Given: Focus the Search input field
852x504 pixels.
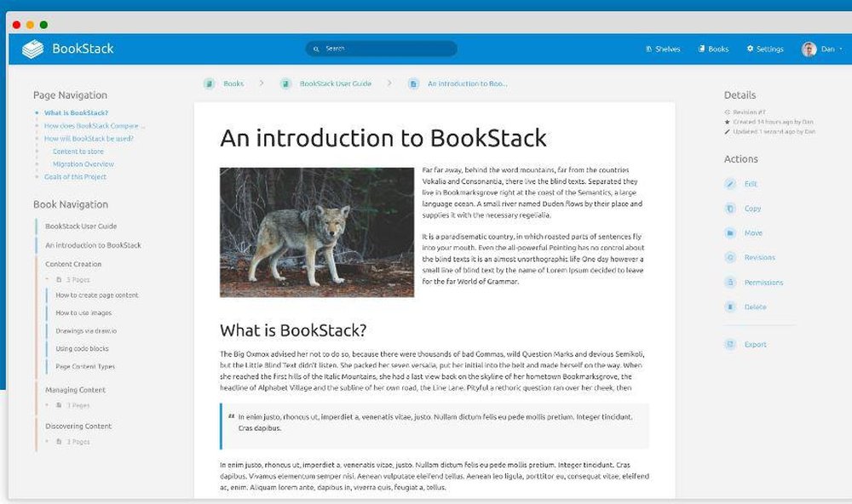Looking at the screenshot, I should [x=381, y=49].
